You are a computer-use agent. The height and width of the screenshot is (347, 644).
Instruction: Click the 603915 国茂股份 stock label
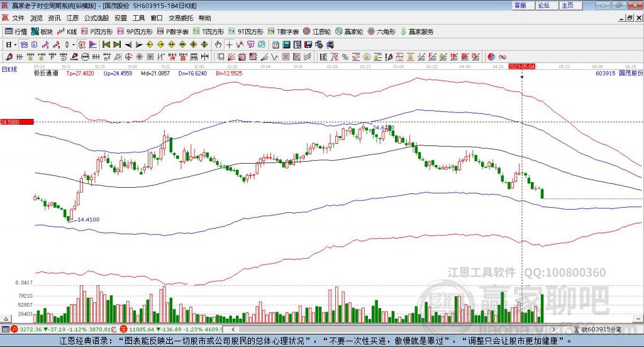[x=619, y=73]
